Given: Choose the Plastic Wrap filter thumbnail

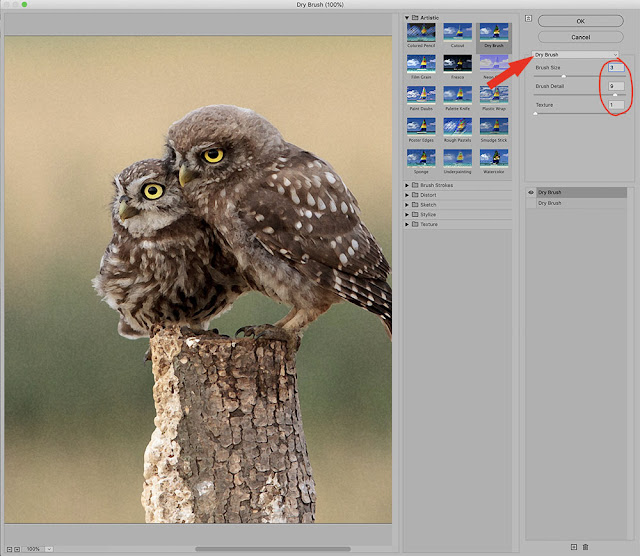Looking at the screenshot, I should coord(494,95).
